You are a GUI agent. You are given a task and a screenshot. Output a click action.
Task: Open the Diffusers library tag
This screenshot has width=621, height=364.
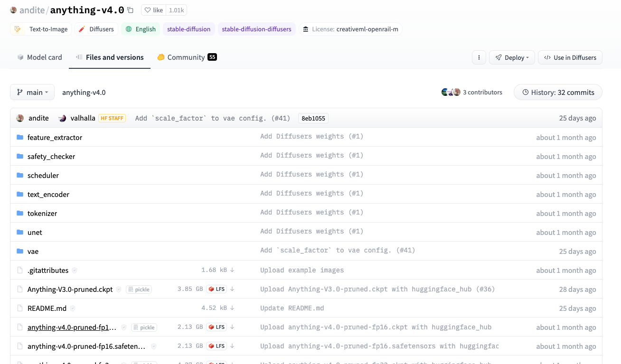(x=96, y=29)
